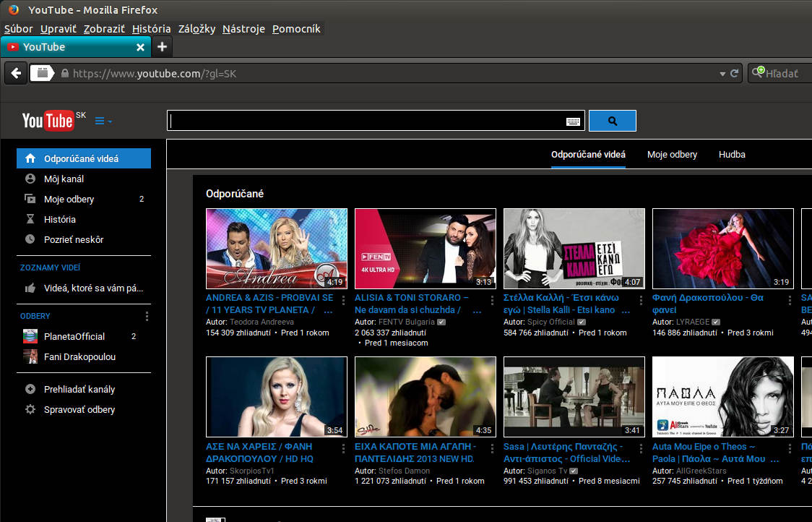The width and height of the screenshot is (812, 522).
Task: Click home icon for Odporúčané videá
Action: click(30, 158)
